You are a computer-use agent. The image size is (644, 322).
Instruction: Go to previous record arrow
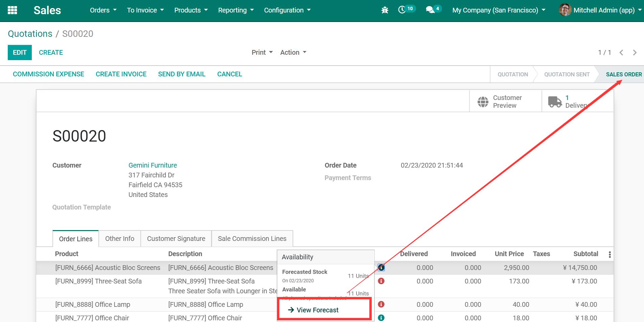[x=621, y=52]
